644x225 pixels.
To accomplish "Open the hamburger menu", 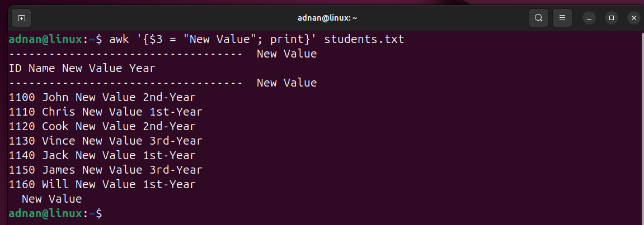I will [562, 18].
